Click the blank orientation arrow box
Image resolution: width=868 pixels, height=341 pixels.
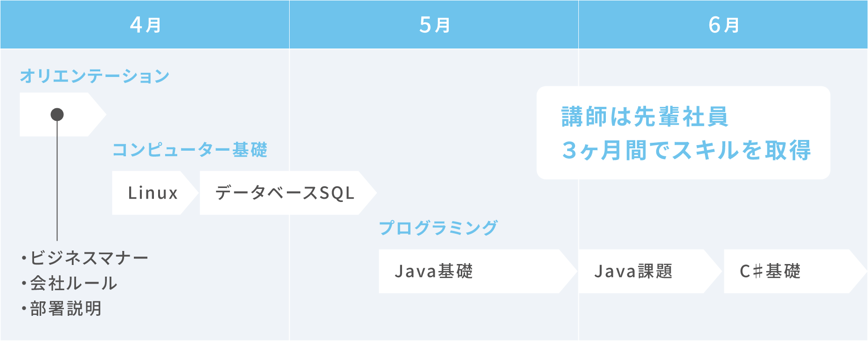pyautogui.click(x=63, y=114)
